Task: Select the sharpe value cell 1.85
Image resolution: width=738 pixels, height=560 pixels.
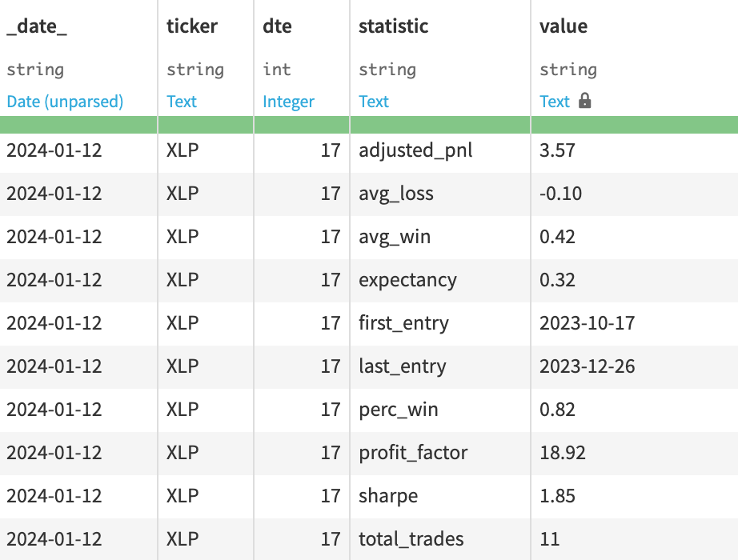Action: pos(558,496)
